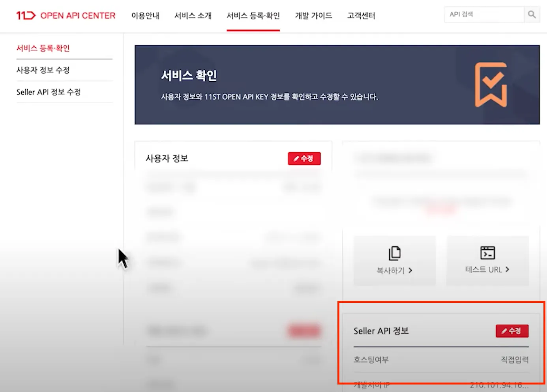Click the search magnifier icon
547x392 pixels.
coord(532,14)
